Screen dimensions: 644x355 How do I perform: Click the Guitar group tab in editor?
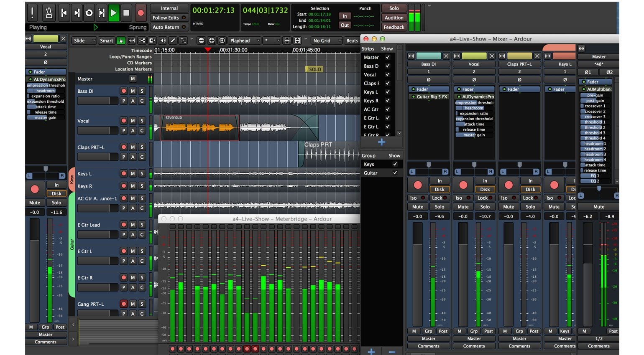point(72,245)
